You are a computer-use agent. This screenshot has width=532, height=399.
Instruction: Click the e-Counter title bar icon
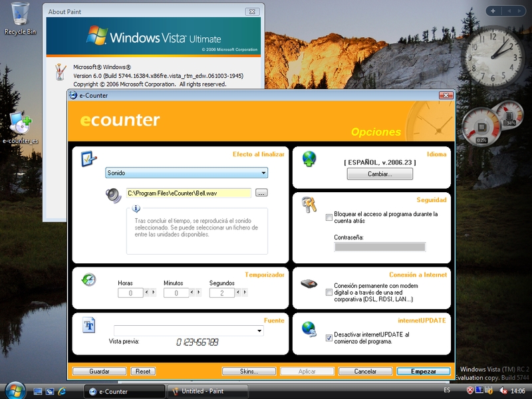pyautogui.click(x=73, y=95)
